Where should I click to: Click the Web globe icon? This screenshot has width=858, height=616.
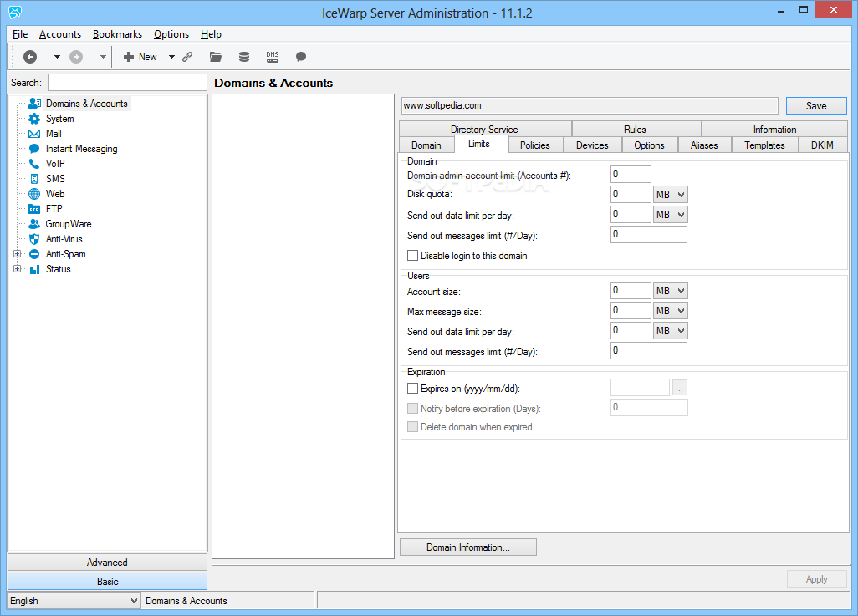pos(34,194)
